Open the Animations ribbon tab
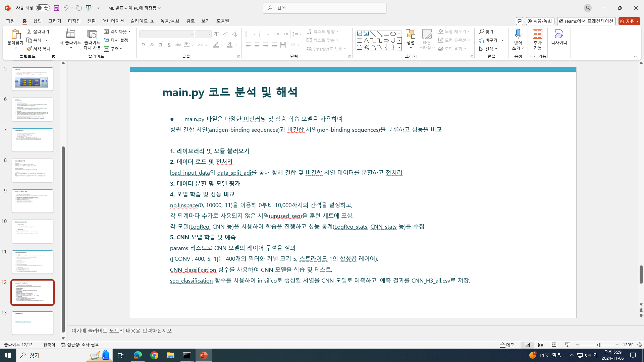This screenshot has height=362, width=644. click(113, 21)
